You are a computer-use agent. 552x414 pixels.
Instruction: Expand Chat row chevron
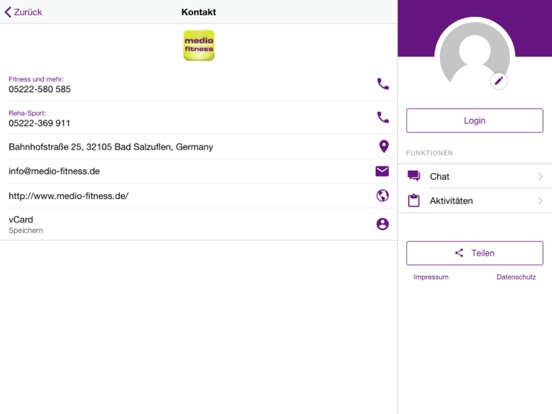[540, 176]
